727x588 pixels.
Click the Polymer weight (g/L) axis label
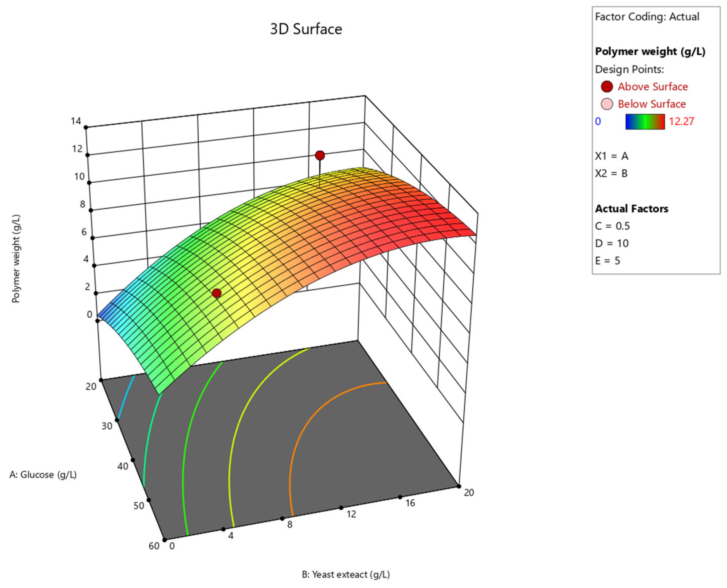pos(16,258)
